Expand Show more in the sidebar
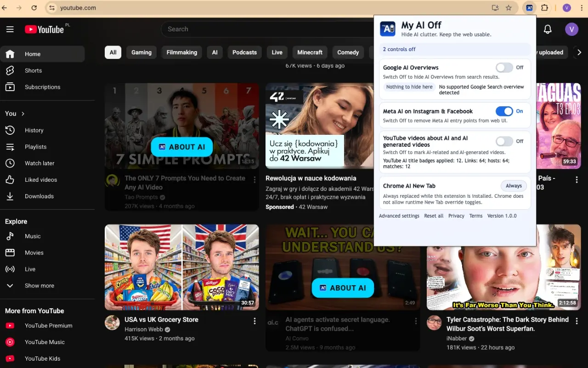Viewport: 588px width, 368px height. click(42, 286)
